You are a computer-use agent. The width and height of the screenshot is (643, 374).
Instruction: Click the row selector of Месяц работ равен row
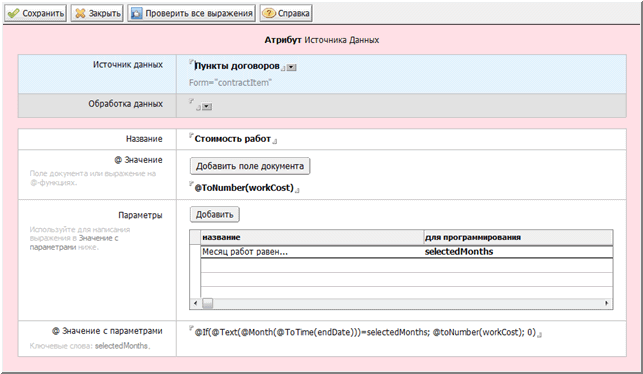195,252
